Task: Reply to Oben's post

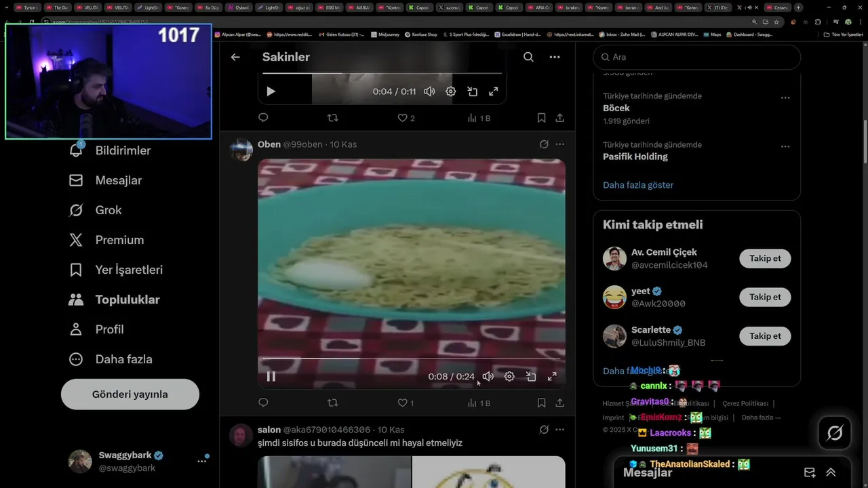Action: [263, 403]
